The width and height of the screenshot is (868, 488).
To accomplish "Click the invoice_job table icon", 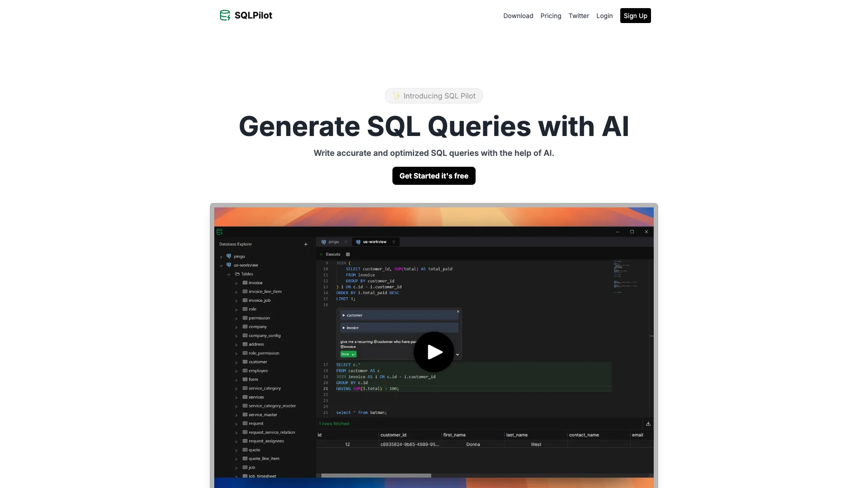I will point(245,300).
